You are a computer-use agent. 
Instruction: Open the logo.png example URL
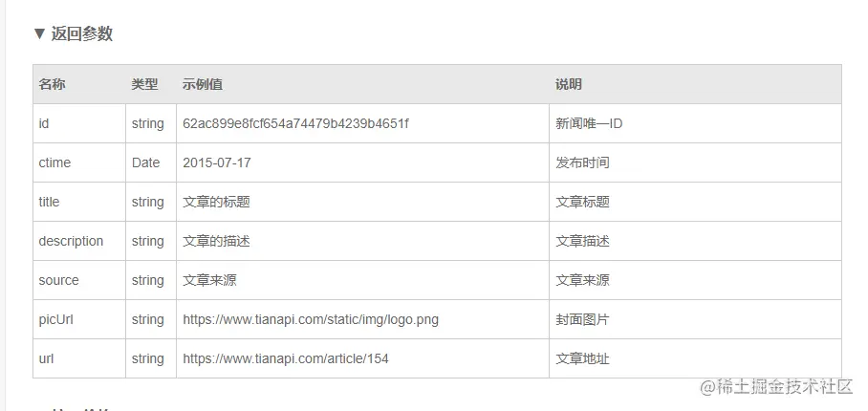(x=311, y=319)
